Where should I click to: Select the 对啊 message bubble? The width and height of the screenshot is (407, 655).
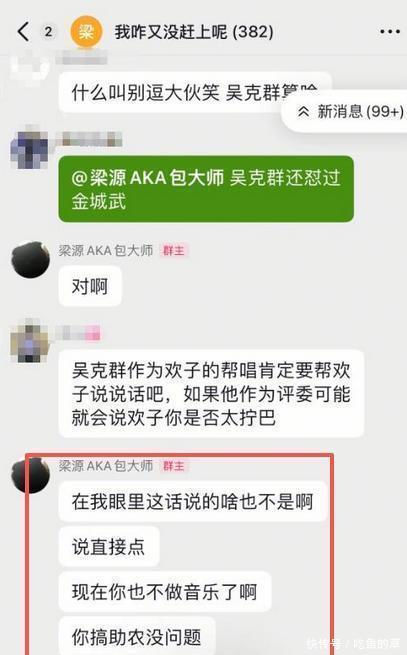point(90,287)
